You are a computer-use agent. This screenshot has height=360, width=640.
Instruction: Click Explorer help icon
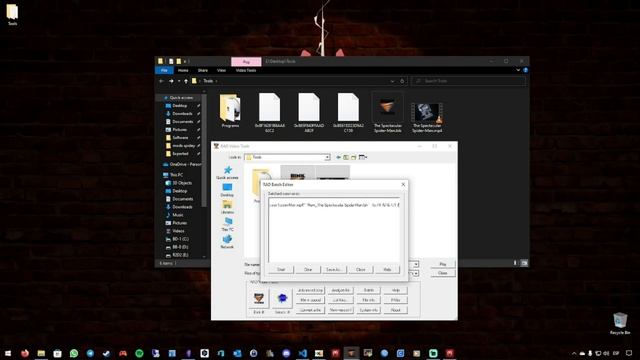525,70
